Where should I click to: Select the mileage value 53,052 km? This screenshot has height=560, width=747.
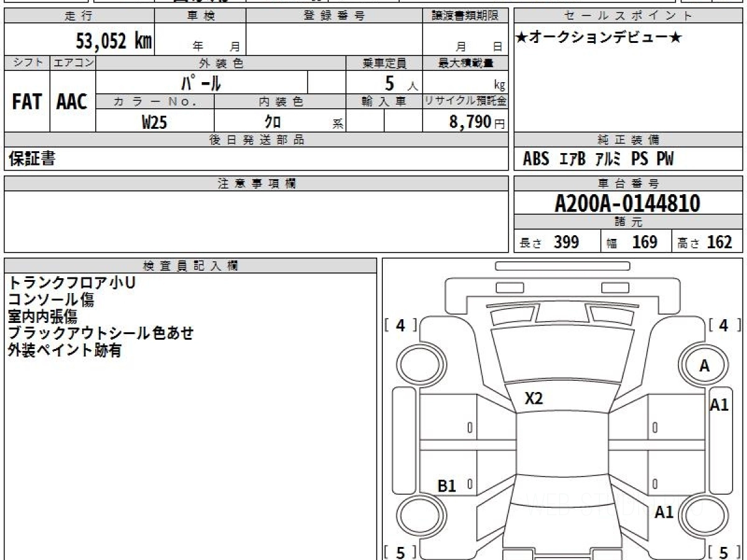(114, 41)
